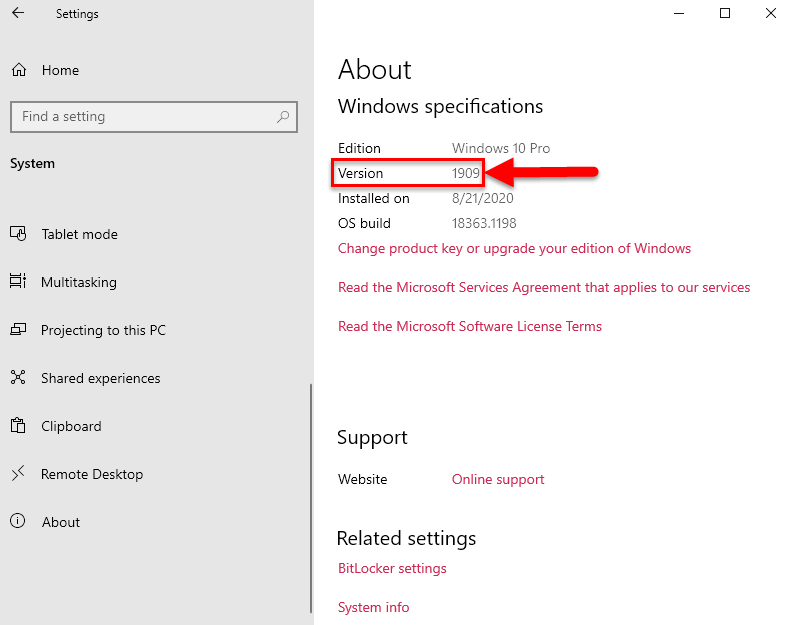Viewport: 786px width, 625px height.
Task: Click the Clipboard icon
Action: (18, 426)
